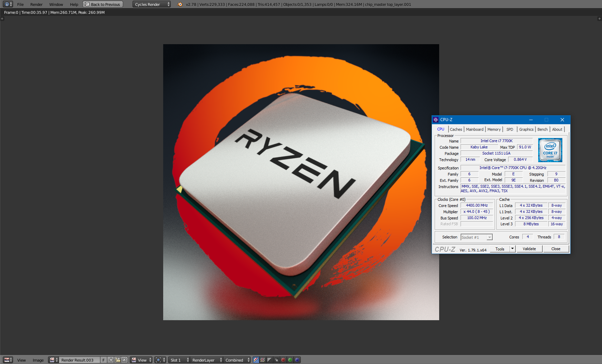Click the CPU-Z title bar icon

(x=436, y=120)
